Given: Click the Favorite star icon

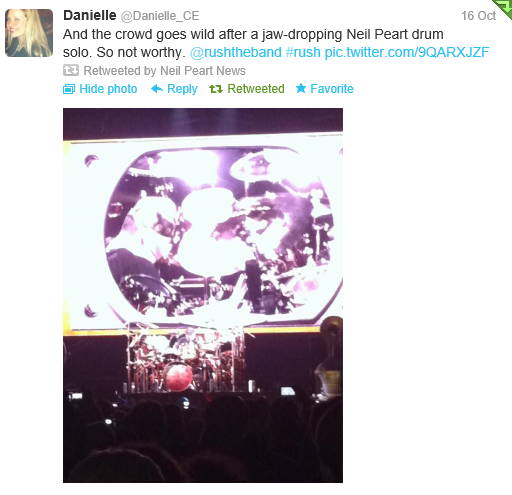Looking at the screenshot, I should pyautogui.click(x=301, y=88).
